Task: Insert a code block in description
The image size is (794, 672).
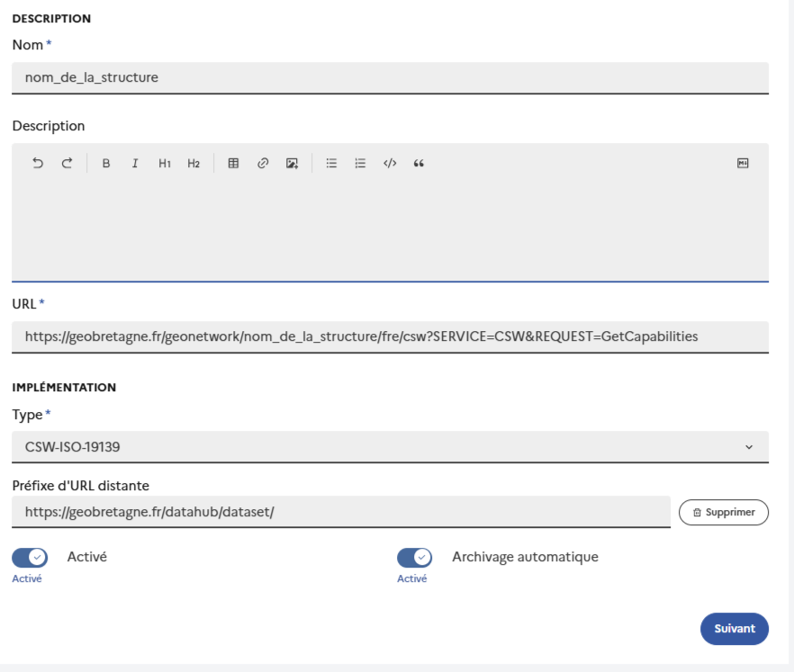Action: pos(390,164)
